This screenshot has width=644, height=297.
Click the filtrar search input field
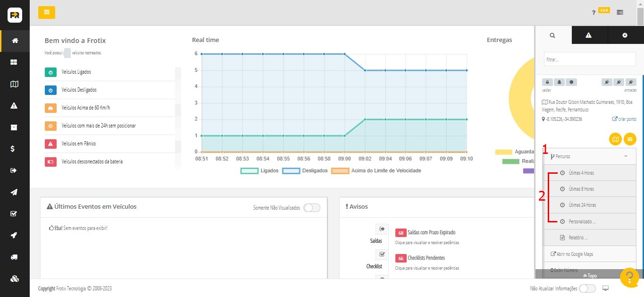[590, 59]
